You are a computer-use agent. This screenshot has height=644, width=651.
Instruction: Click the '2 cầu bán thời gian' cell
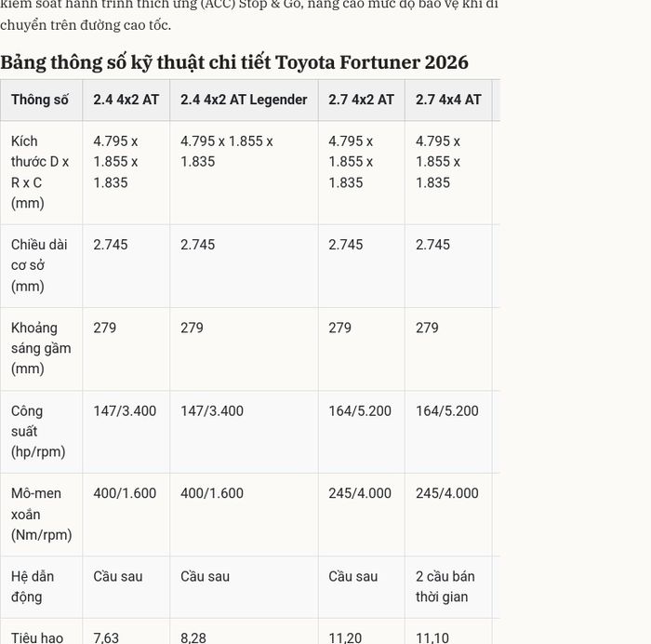[445, 586]
